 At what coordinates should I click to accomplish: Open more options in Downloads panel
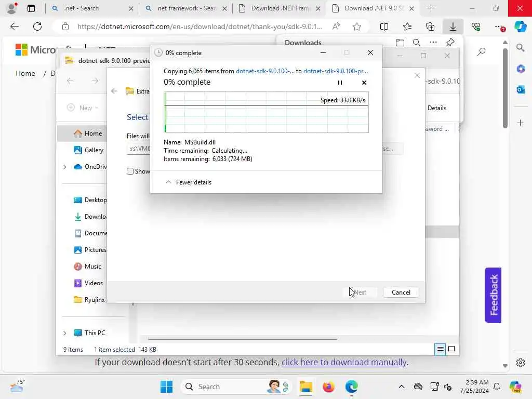[433, 43]
